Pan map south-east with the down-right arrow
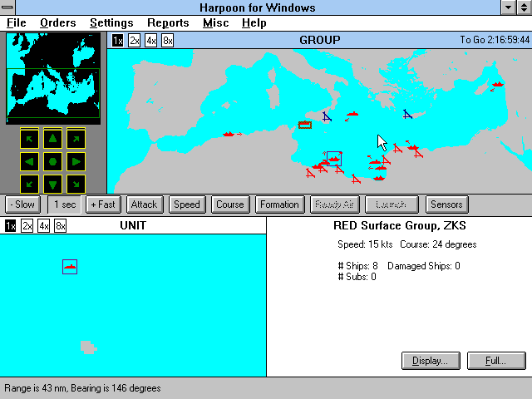Image resolution: width=532 pixels, height=399 pixels. click(x=76, y=185)
